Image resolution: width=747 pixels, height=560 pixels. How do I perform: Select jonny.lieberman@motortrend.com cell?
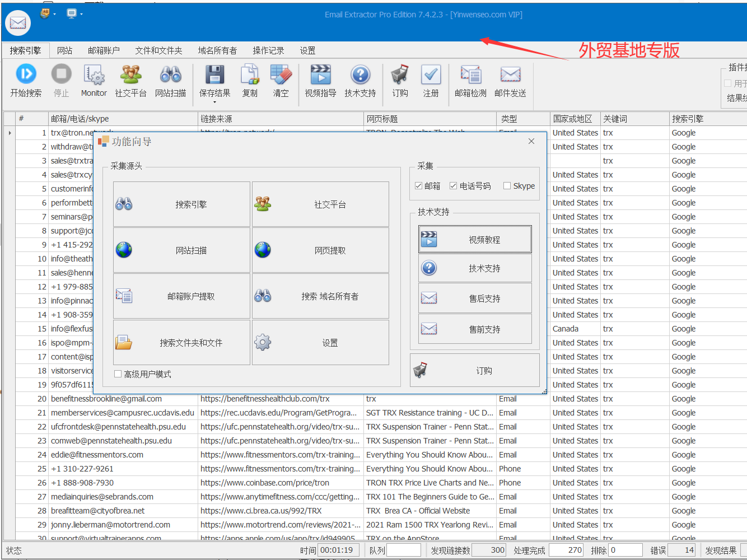tap(123, 525)
